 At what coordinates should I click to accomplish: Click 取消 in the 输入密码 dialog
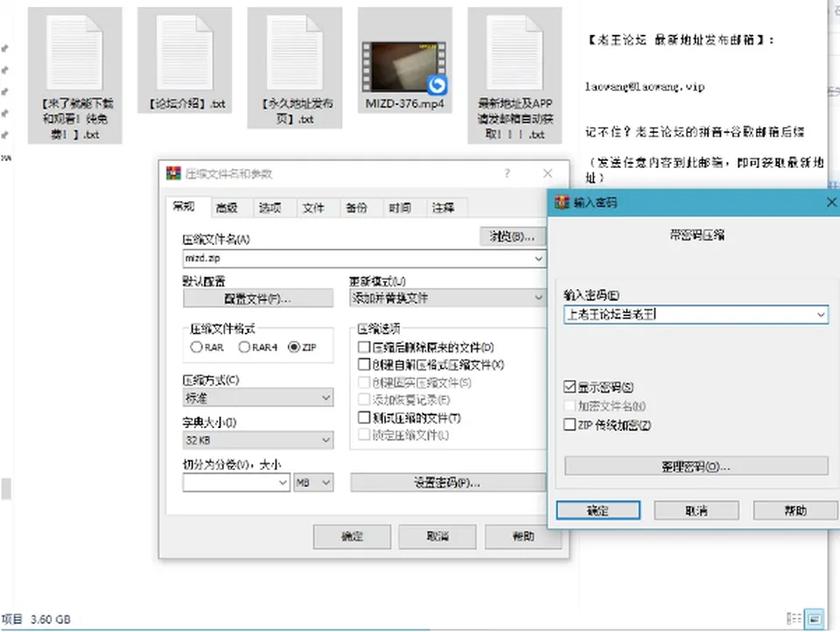coord(696,510)
